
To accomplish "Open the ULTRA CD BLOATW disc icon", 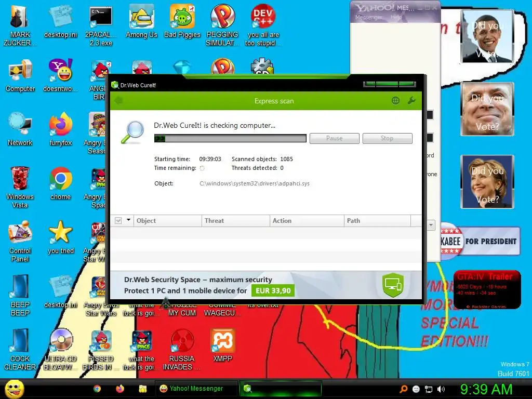I will [x=61, y=350].
